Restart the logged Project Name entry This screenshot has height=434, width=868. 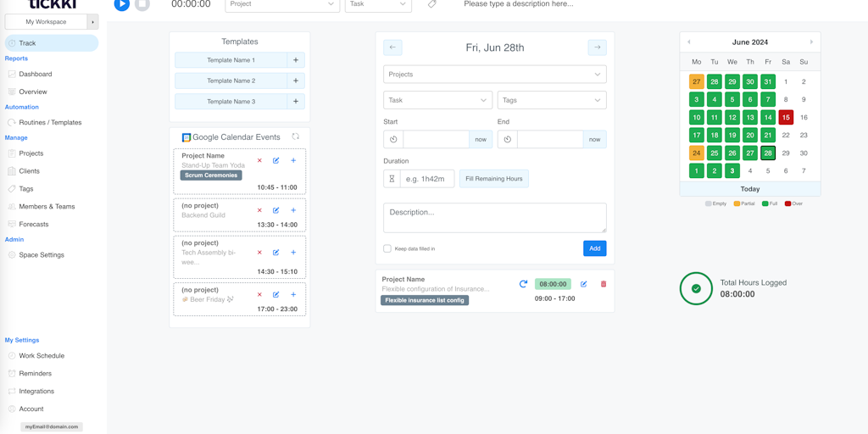523,284
